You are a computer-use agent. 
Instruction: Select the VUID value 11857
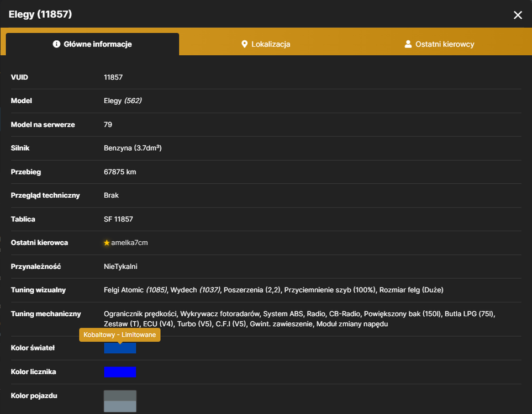point(113,77)
